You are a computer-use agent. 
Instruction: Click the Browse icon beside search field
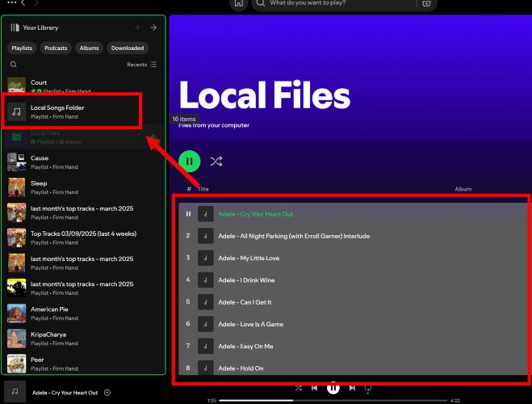(426, 3)
